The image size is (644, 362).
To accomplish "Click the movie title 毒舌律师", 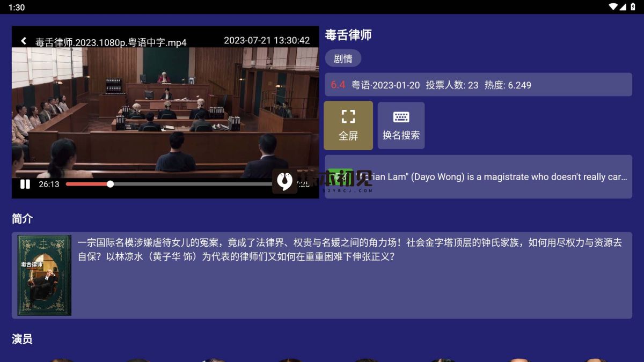I will point(348,35).
